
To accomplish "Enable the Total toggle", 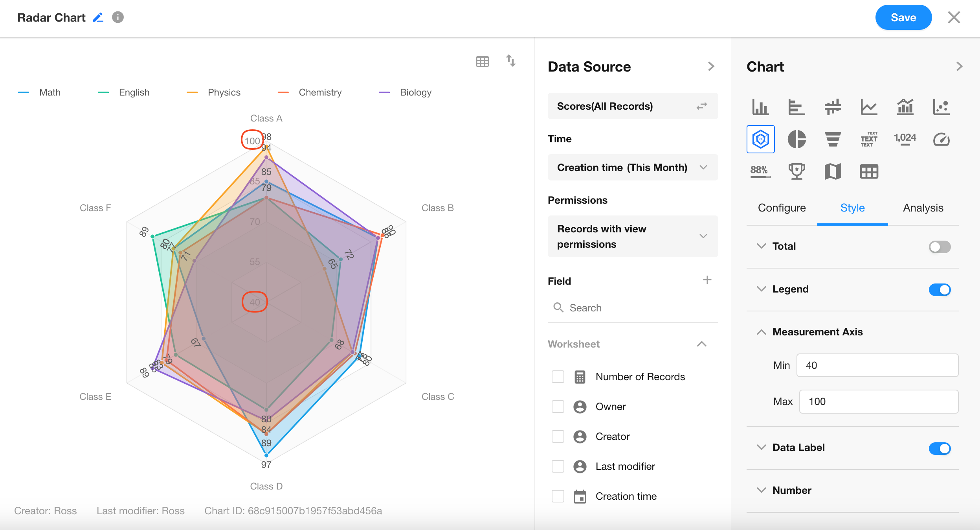I will [940, 247].
